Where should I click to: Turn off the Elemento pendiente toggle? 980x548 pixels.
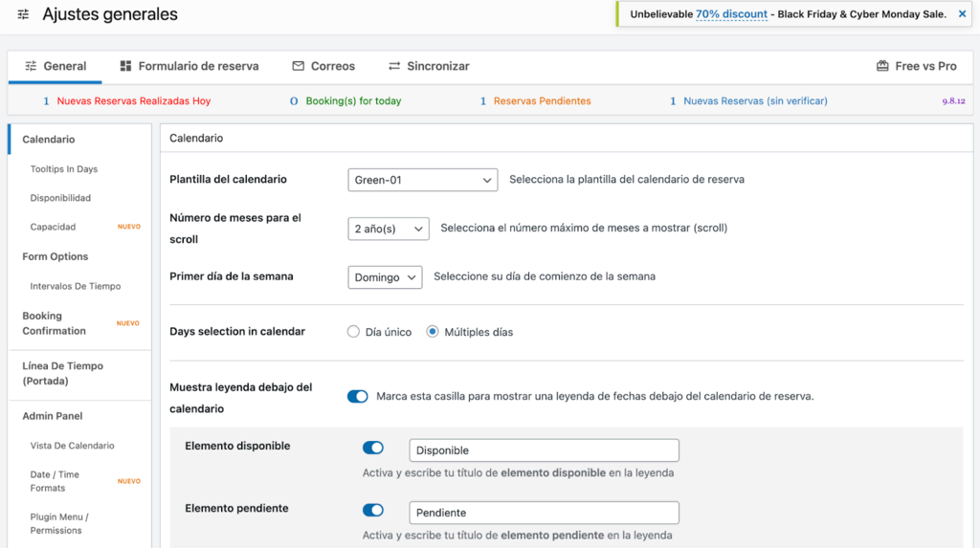pyautogui.click(x=373, y=510)
